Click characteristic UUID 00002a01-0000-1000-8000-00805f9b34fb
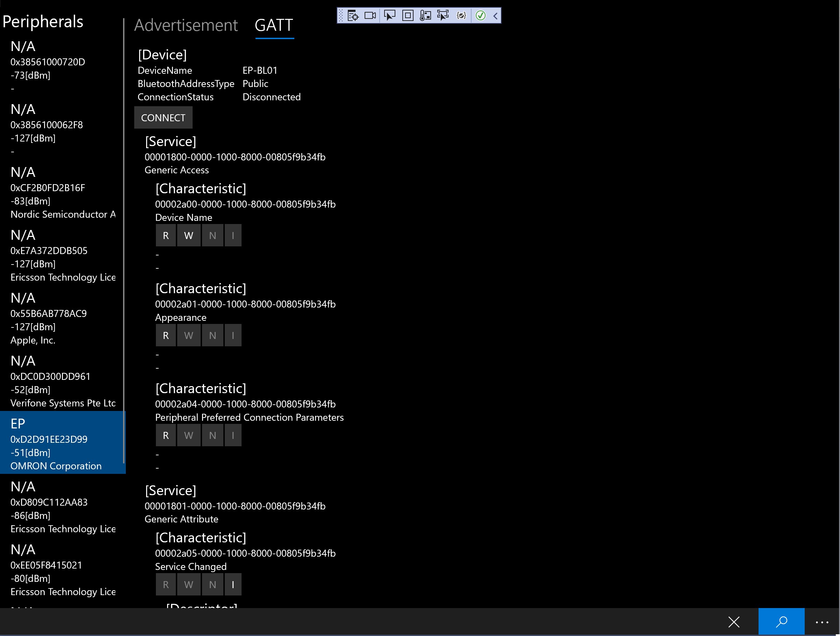Viewport: 840px width, 636px height. point(245,304)
